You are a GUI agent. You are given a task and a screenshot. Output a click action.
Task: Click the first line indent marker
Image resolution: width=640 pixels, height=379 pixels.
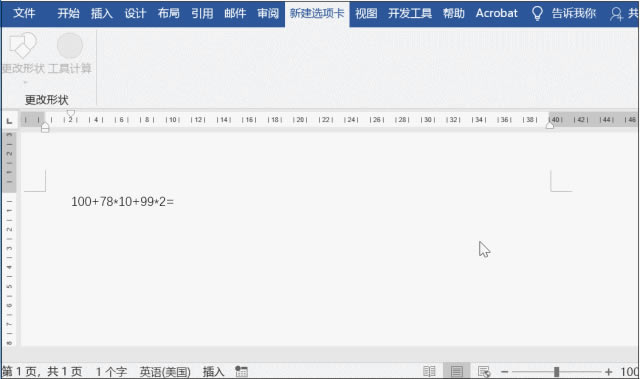click(x=71, y=113)
